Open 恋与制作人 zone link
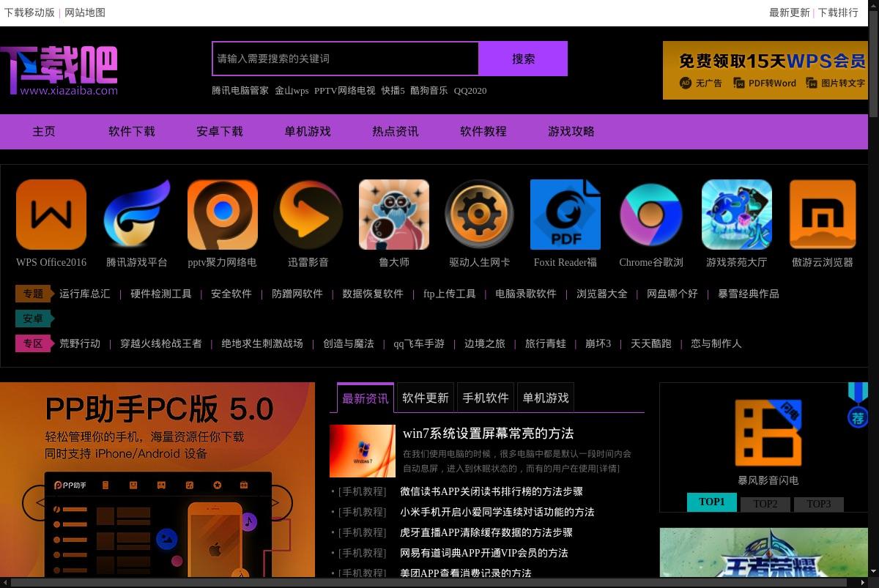The height and width of the screenshot is (588, 879). coord(716,343)
